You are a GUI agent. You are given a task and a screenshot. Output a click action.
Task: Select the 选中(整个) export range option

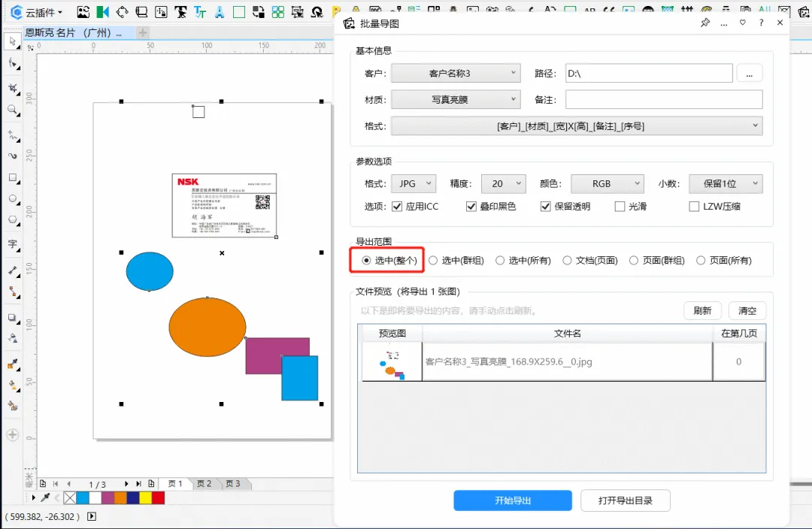[389, 260]
